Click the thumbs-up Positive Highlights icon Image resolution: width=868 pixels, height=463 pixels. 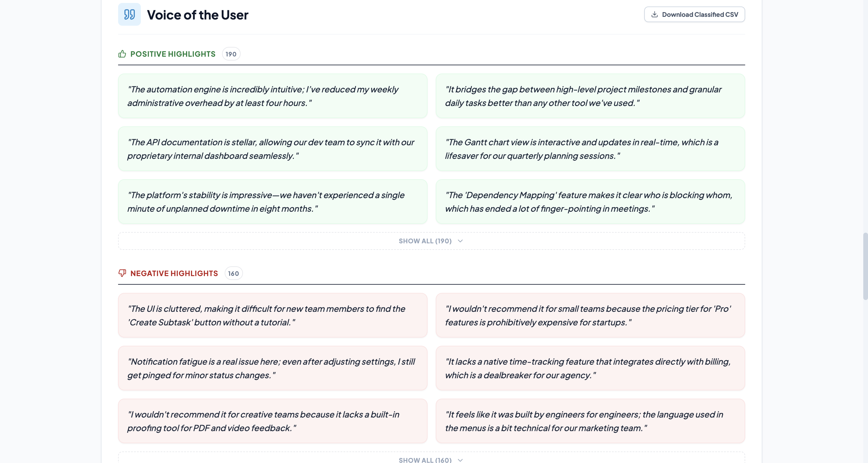coord(122,54)
